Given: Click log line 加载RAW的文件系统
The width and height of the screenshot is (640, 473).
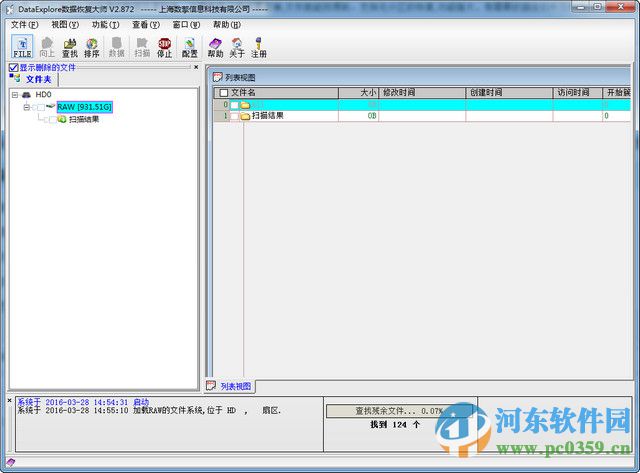Looking at the screenshot, I should click(149, 411).
